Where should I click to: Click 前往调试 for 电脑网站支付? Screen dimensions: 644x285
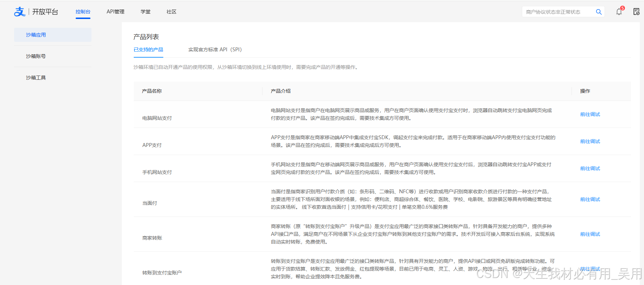(590, 114)
